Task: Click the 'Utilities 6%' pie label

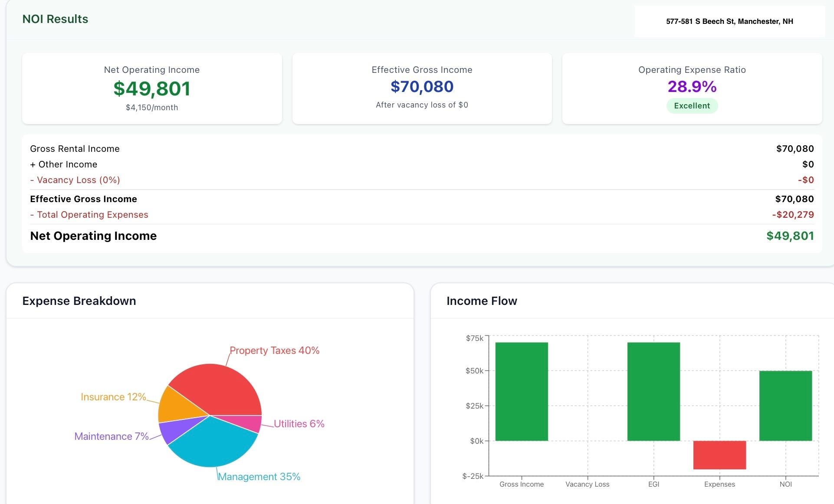Action: point(299,424)
